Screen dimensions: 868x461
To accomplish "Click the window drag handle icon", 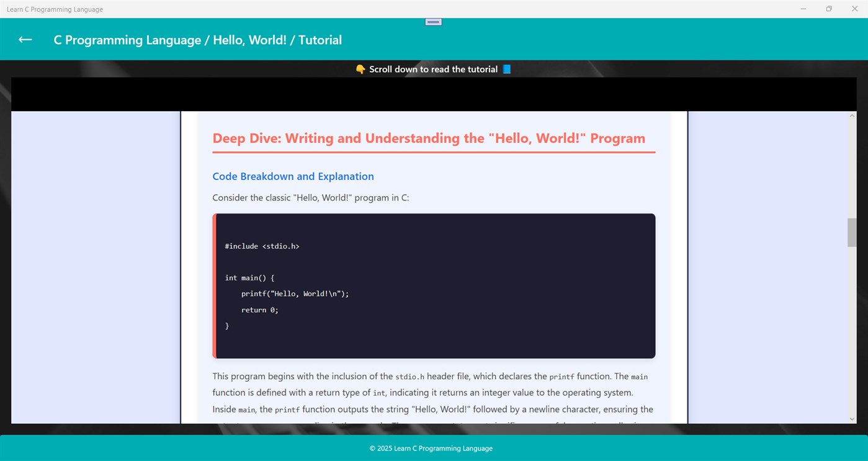I will tap(432, 20).
